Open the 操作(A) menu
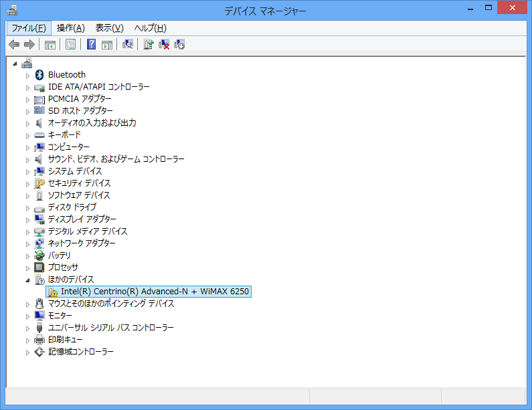 click(70, 28)
